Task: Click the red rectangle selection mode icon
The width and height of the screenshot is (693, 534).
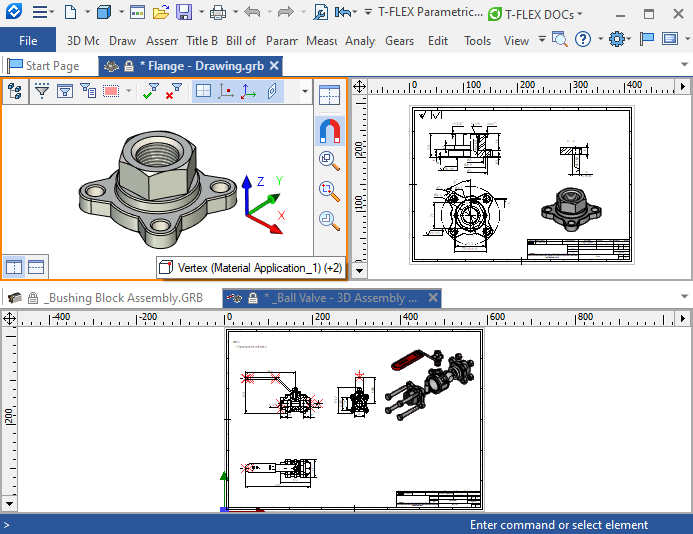Action: click(x=111, y=91)
